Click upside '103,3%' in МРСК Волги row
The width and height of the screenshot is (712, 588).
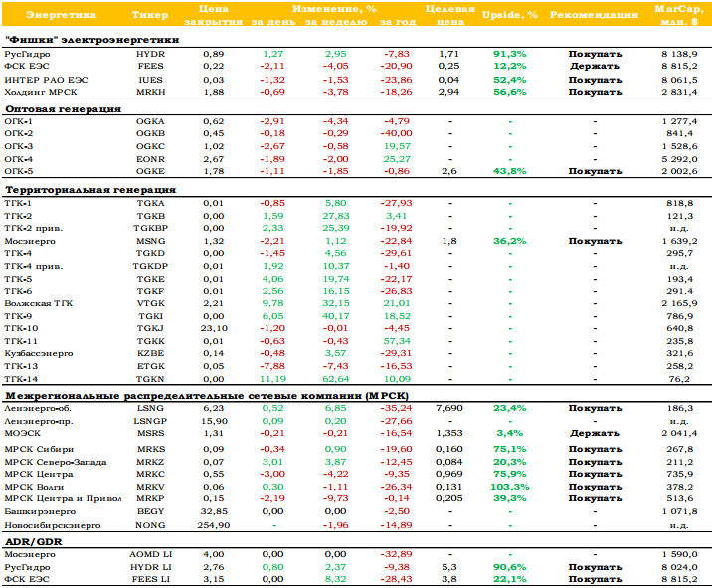coord(510,487)
